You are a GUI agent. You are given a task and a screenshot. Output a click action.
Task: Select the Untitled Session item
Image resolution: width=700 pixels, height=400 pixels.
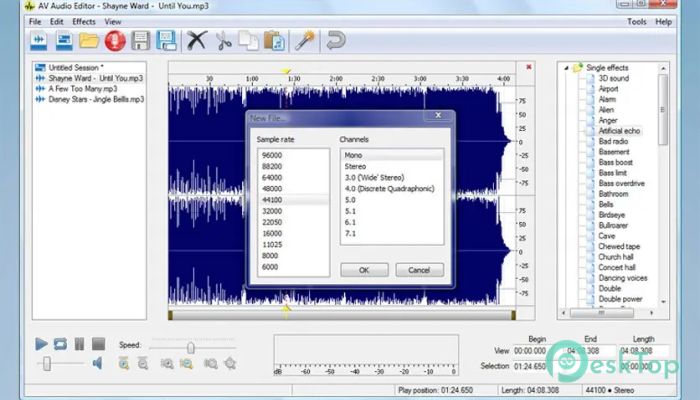tap(76, 68)
